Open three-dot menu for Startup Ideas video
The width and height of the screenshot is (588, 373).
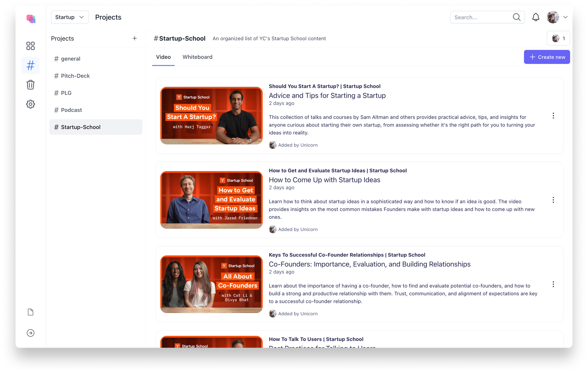pyautogui.click(x=553, y=200)
